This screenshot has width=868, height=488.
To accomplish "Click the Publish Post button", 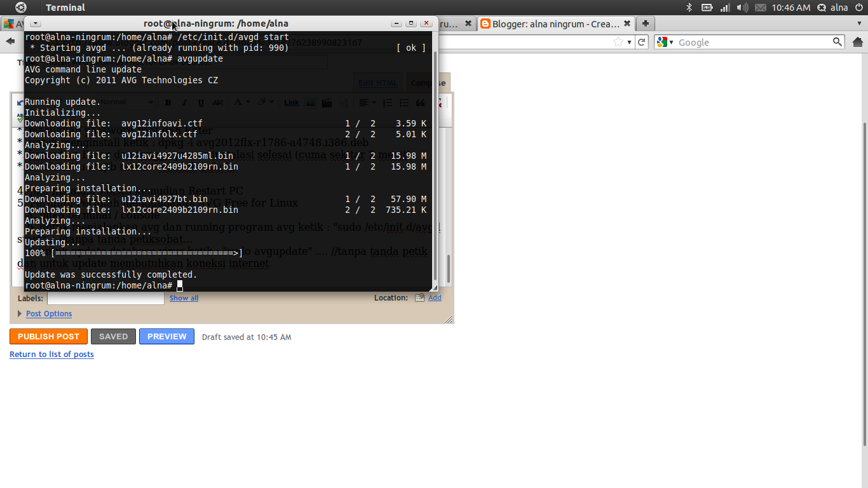I will pyautogui.click(x=48, y=336).
